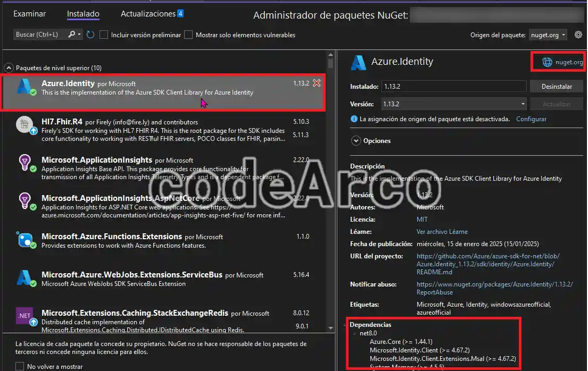Click the Azure logo in details panel
Screen dimensions: 588x371
click(x=358, y=63)
